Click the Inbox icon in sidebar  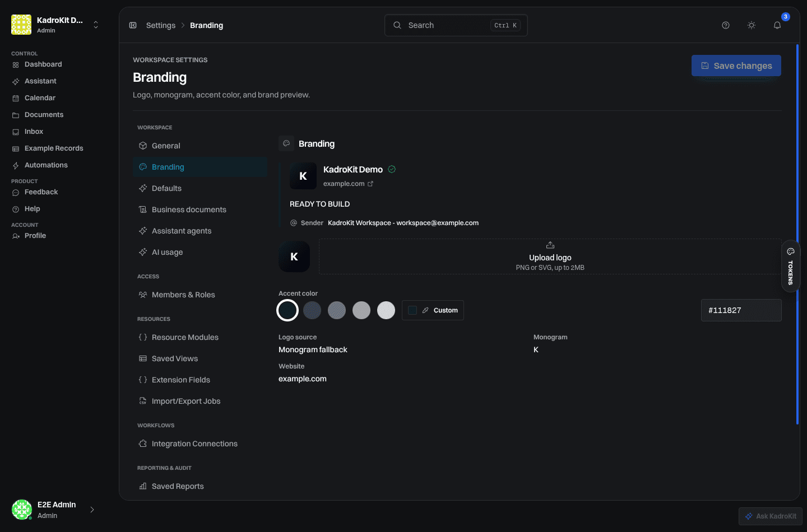[16, 132]
